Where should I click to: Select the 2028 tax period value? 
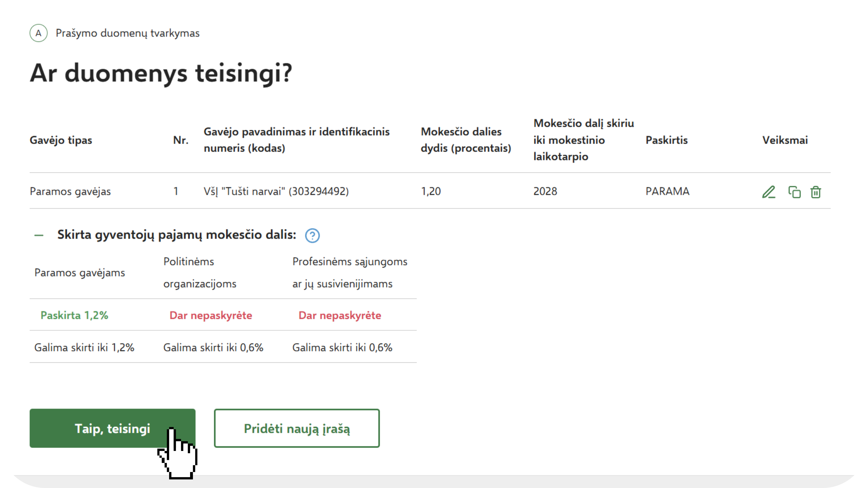point(545,191)
